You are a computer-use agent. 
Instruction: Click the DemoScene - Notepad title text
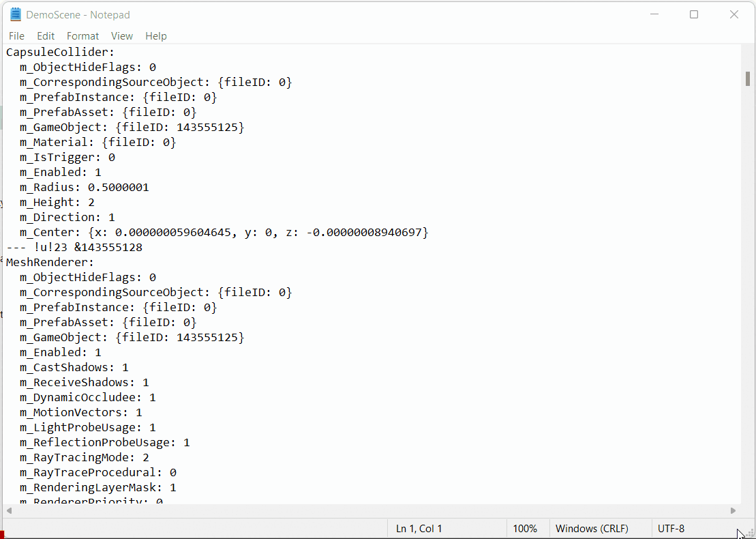78,15
